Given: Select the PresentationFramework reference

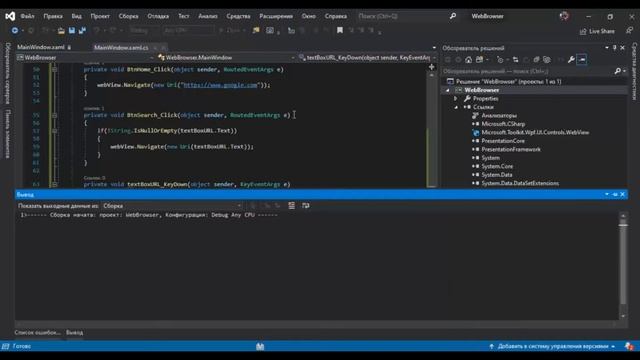Looking at the screenshot, I should coord(511,149).
